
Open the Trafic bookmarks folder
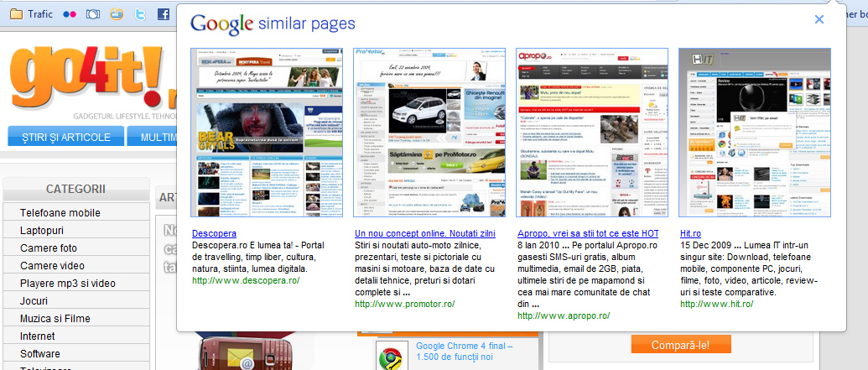[32, 14]
